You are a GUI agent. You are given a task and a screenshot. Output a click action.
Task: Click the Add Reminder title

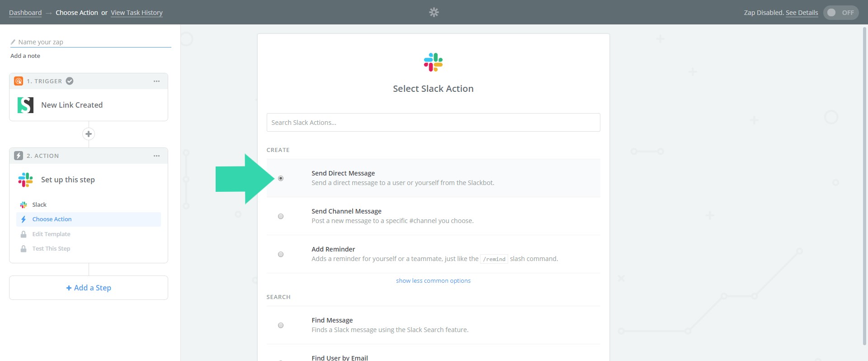click(333, 249)
